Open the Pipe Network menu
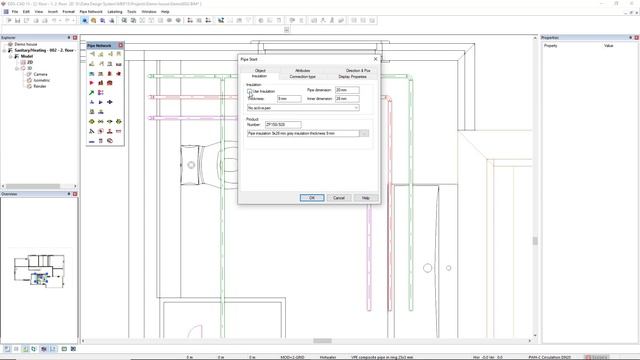 click(91, 12)
